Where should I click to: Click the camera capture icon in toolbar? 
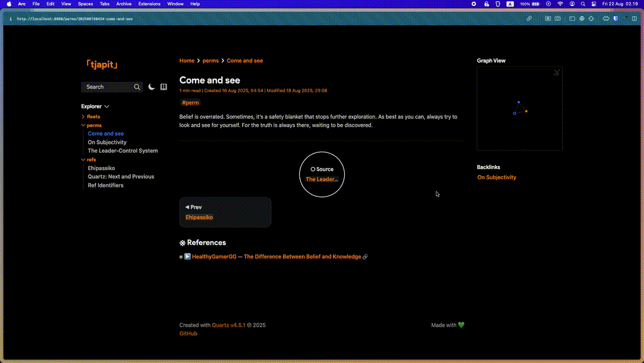click(x=558, y=19)
